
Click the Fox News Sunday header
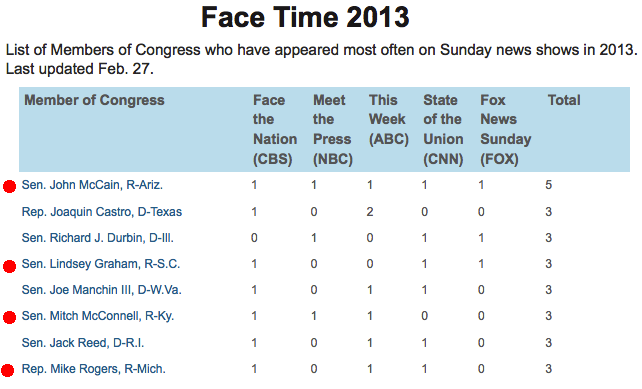[x=506, y=129]
